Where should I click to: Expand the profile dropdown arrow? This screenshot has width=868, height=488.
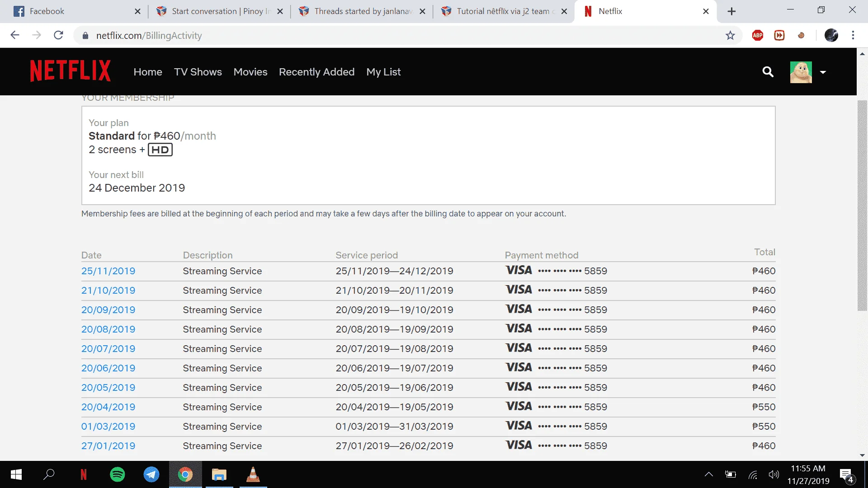tap(823, 72)
